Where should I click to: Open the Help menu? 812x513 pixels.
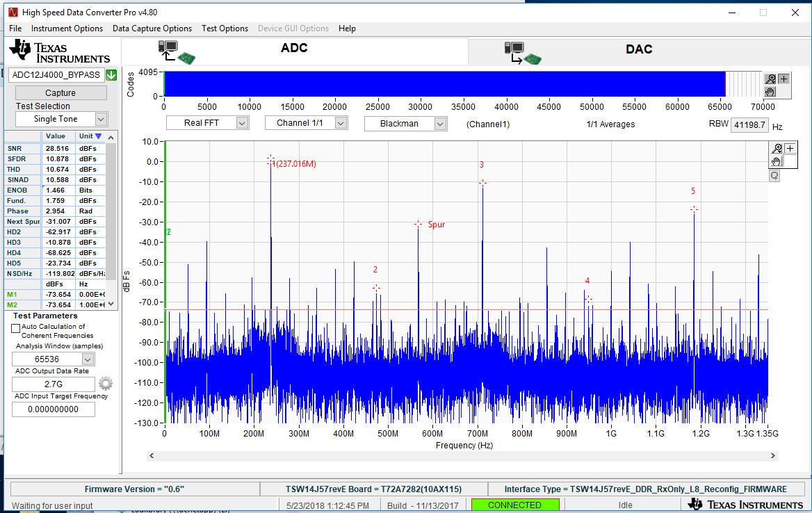click(347, 28)
